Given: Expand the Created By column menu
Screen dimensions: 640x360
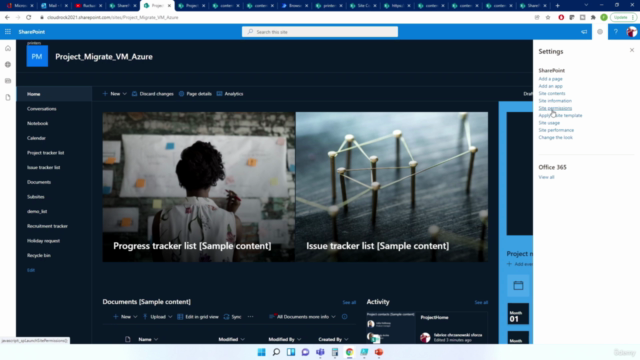Looking at the screenshot, I should [x=333, y=339].
